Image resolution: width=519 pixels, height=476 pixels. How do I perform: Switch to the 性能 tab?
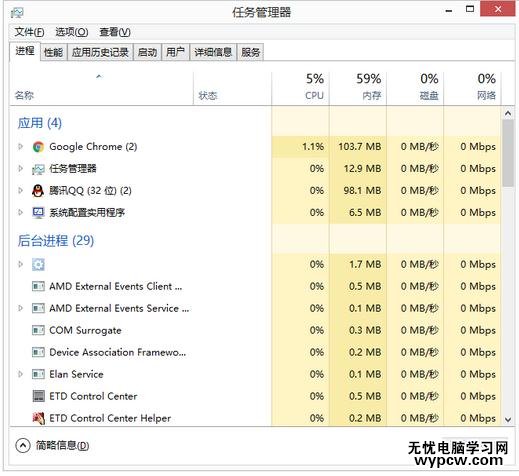coord(53,52)
